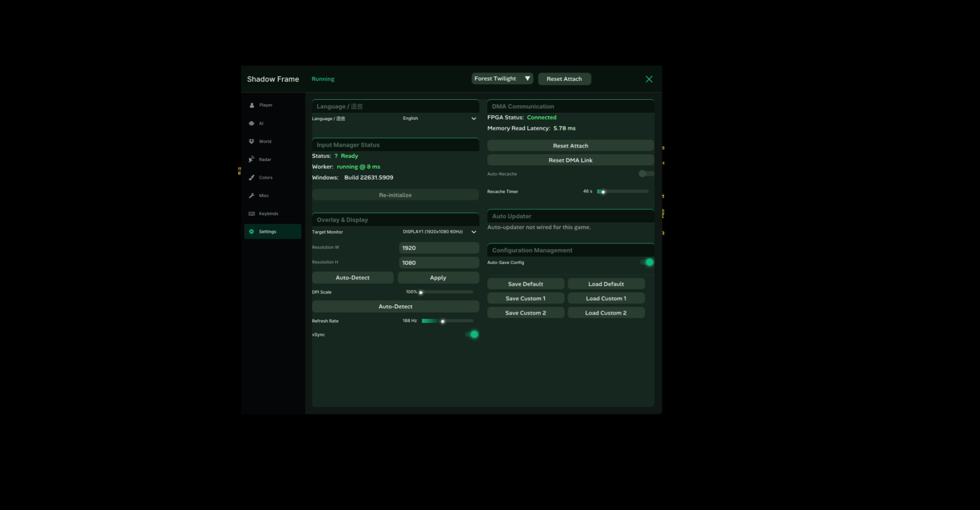Switch to the Keybinds page
Screen dimensions: 980x510
[272, 213]
